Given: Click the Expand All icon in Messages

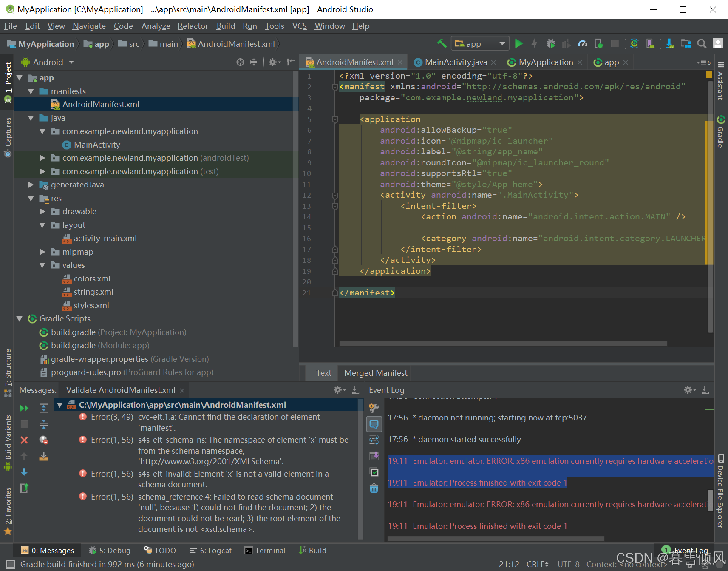Looking at the screenshot, I should coord(44,408).
